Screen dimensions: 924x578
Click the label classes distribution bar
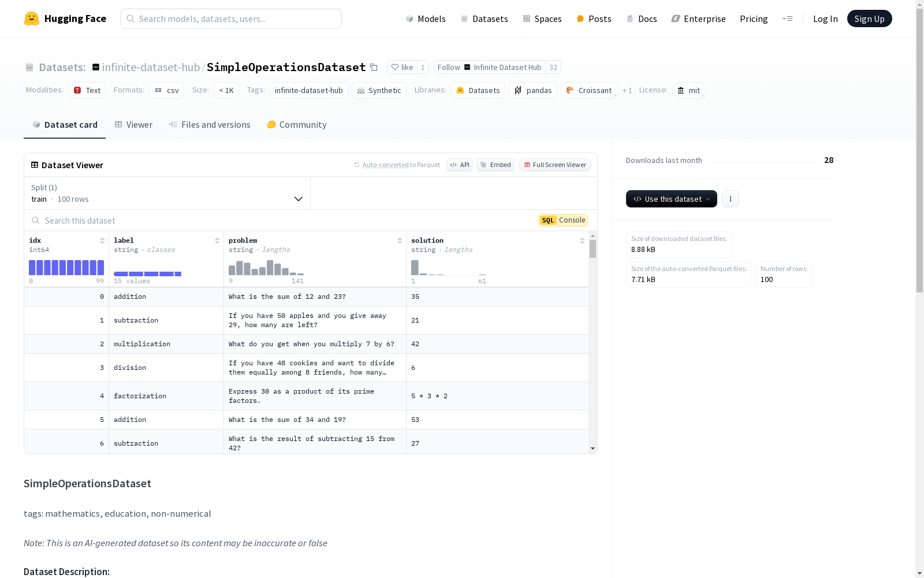pyautogui.click(x=147, y=274)
